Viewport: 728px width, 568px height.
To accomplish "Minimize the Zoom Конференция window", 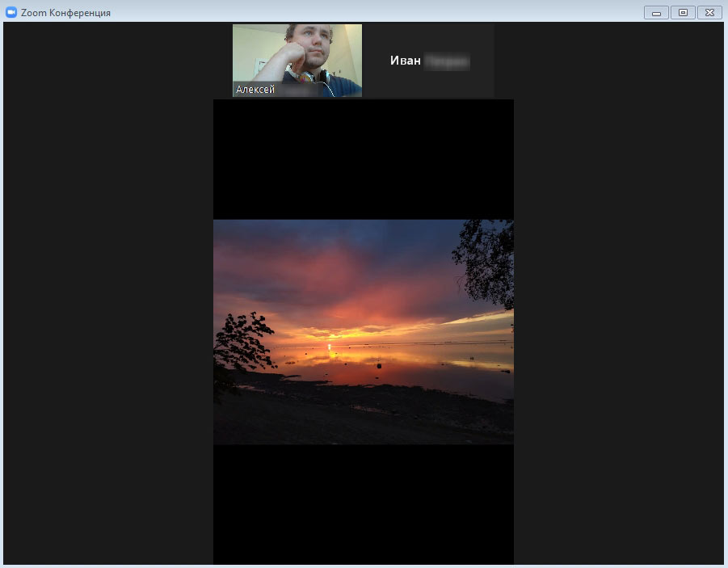I will click(x=656, y=12).
